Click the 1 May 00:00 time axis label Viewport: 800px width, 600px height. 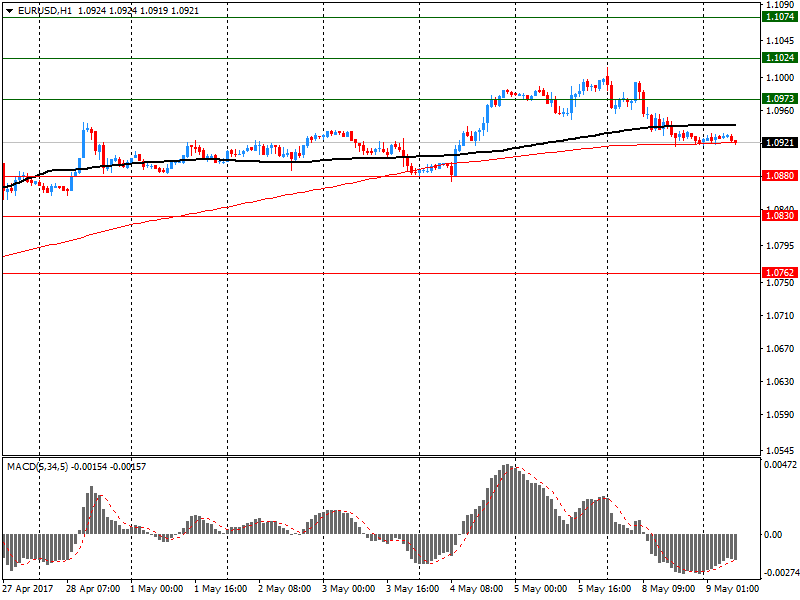(156, 589)
